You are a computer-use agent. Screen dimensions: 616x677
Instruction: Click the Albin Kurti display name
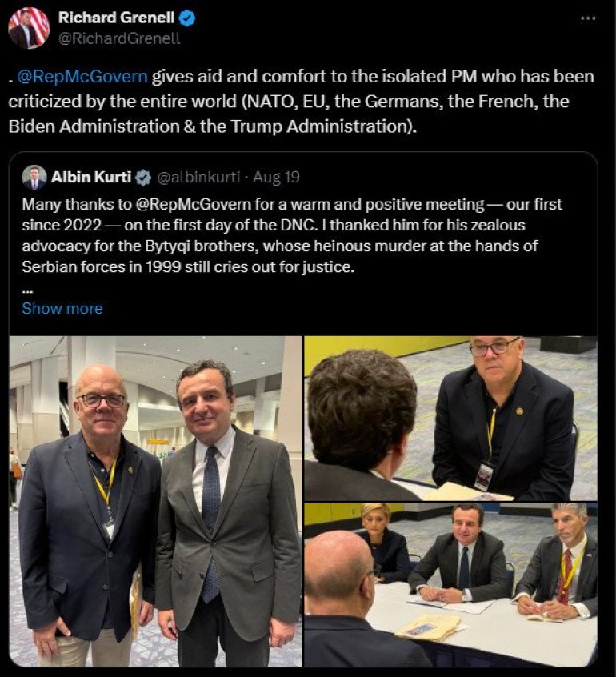[x=90, y=177]
